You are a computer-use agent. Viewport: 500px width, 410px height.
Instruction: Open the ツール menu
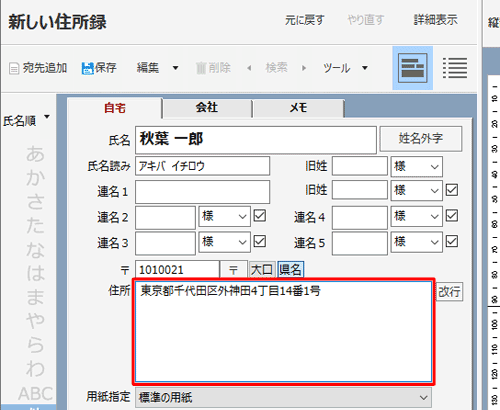[337, 68]
